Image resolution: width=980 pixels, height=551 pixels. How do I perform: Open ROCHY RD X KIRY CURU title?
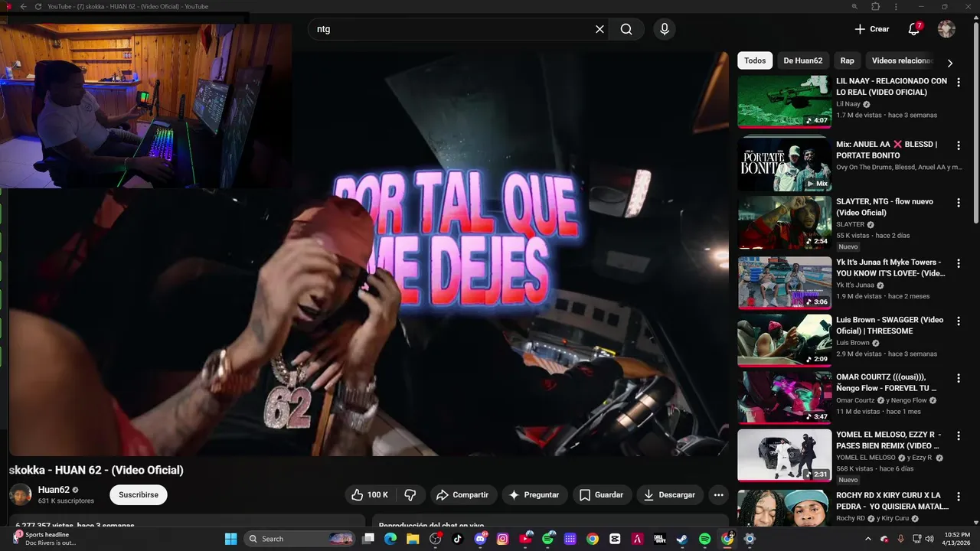point(892,500)
